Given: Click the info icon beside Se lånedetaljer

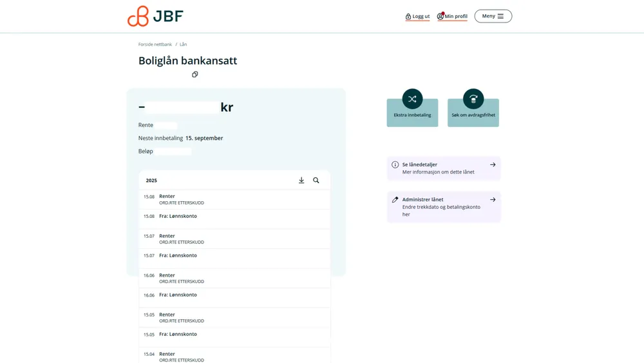Looking at the screenshot, I should [395, 165].
